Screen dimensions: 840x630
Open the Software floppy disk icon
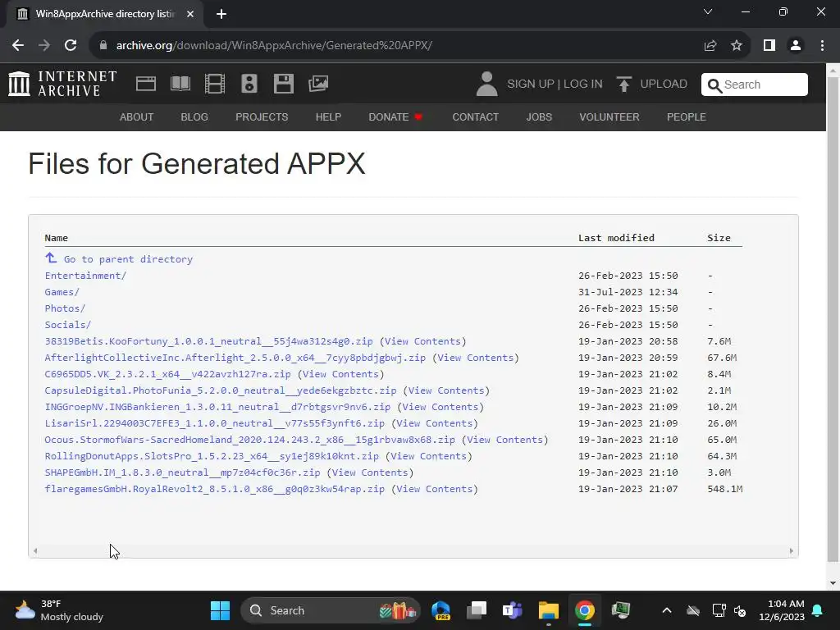click(x=283, y=84)
